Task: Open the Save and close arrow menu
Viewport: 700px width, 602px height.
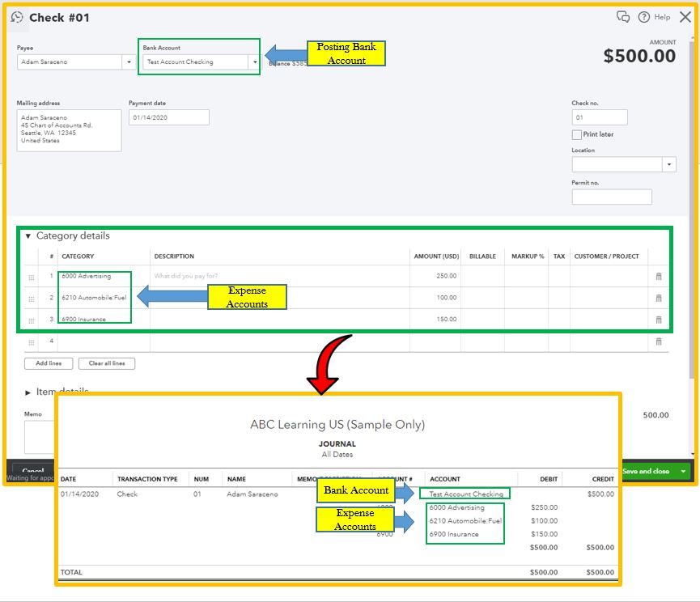Action: (x=682, y=471)
